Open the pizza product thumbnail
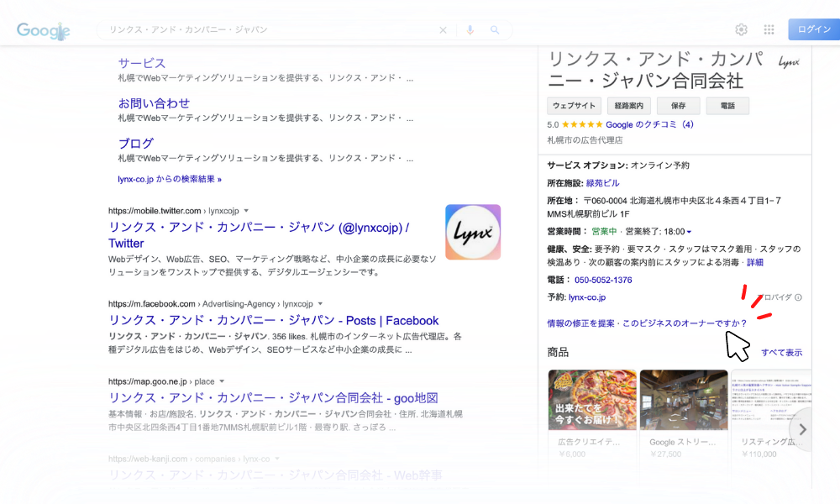The height and width of the screenshot is (504, 840). [592, 400]
